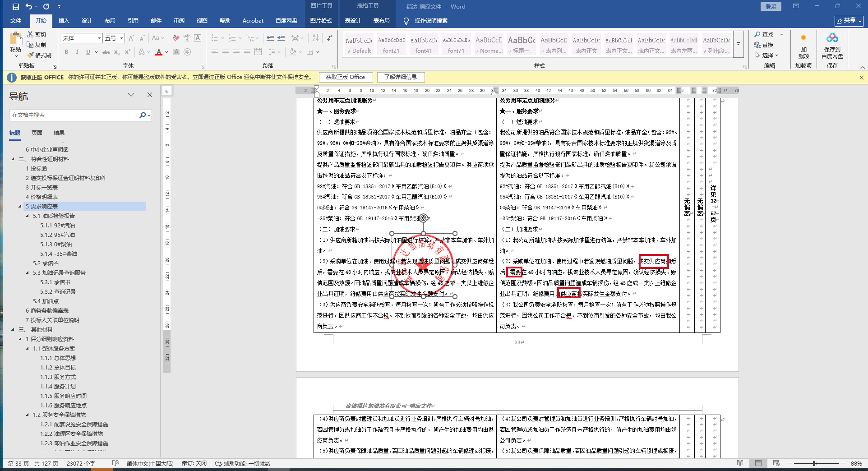Click the Paste (粘贴) clipboard icon
868x471 pixels.
(x=16, y=40)
